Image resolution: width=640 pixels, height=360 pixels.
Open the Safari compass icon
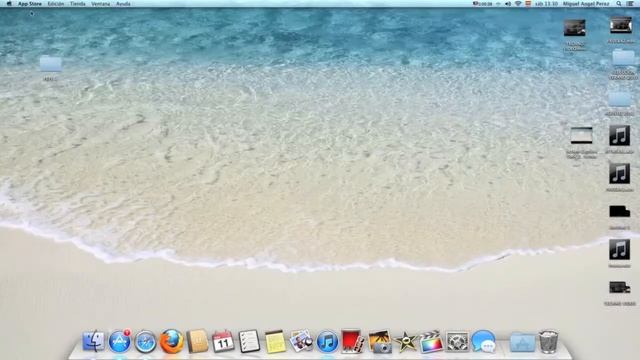point(145,342)
